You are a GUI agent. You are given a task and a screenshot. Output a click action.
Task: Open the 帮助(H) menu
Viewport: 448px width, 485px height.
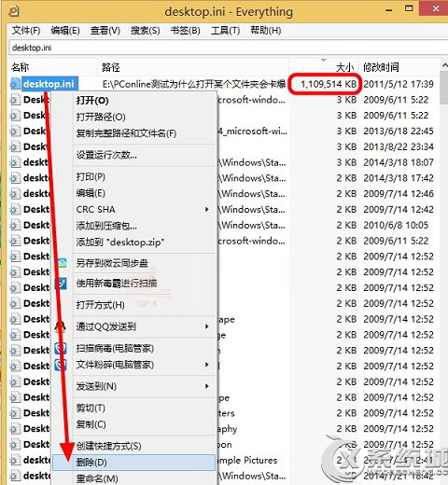click(265, 31)
